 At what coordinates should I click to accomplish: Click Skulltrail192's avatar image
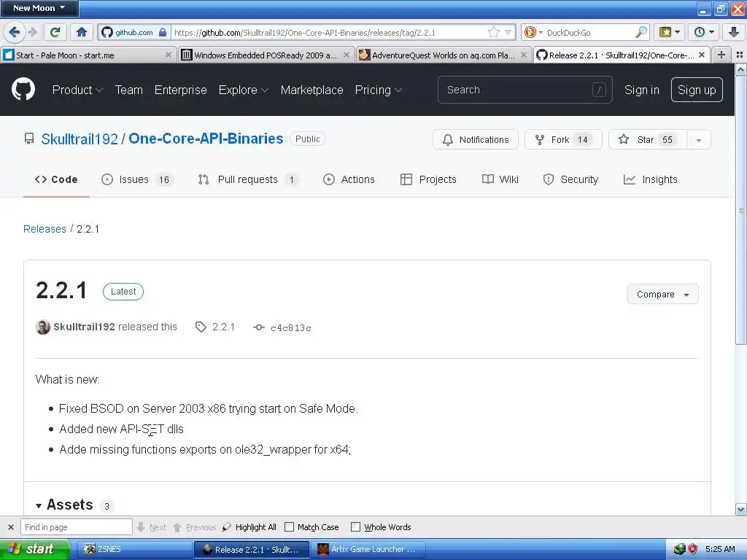(43, 327)
